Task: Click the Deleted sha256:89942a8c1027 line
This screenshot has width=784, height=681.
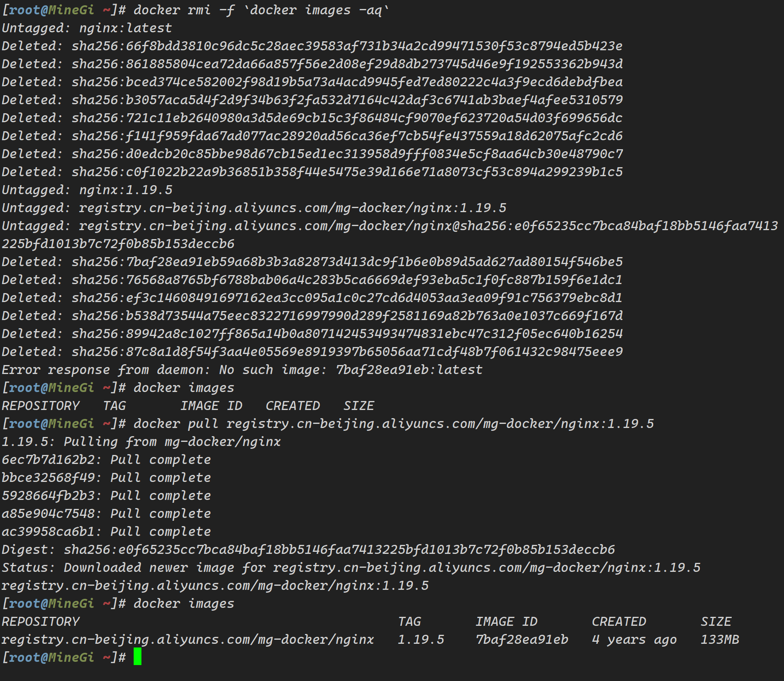Action: pyautogui.click(x=312, y=334)
